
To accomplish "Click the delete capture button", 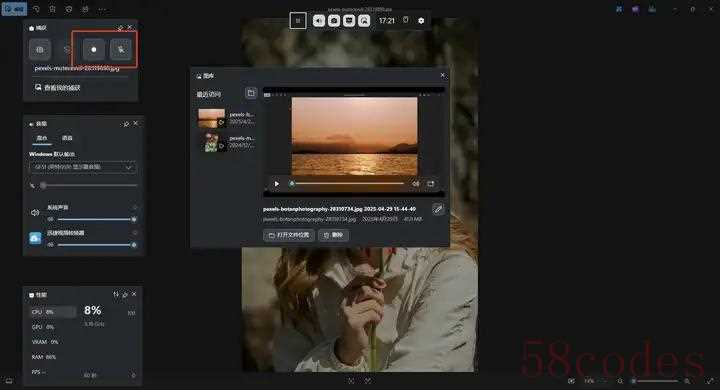I will pyautogui.click(x=334, y=235).
